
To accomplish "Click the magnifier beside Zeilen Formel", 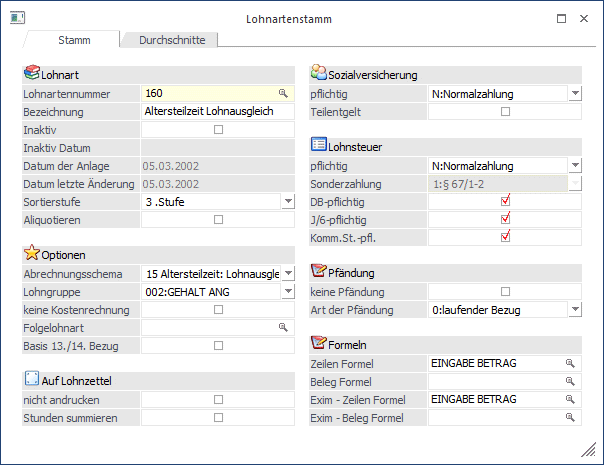I will (x=571, y=363).
